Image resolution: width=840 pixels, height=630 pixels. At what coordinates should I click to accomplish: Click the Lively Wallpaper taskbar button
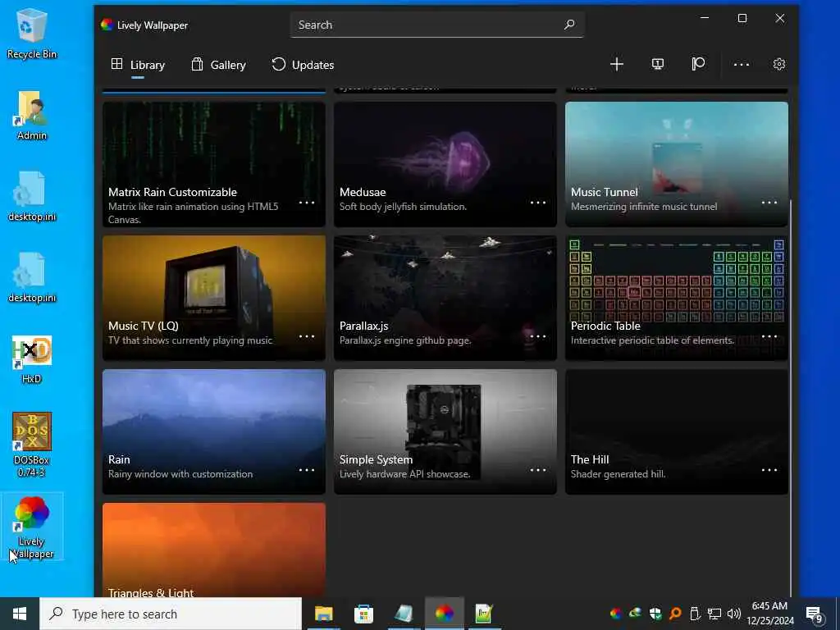pyautogui.click(x=444, y=614)
